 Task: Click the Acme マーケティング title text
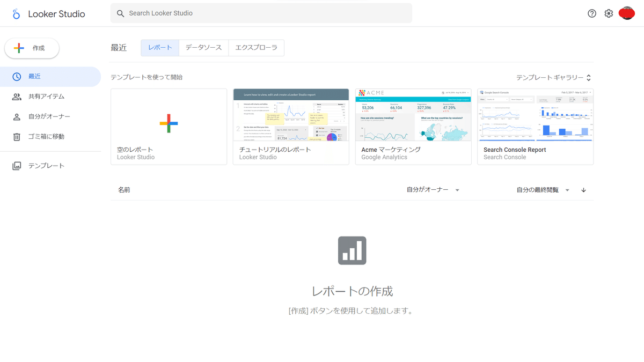pos(391,150)
